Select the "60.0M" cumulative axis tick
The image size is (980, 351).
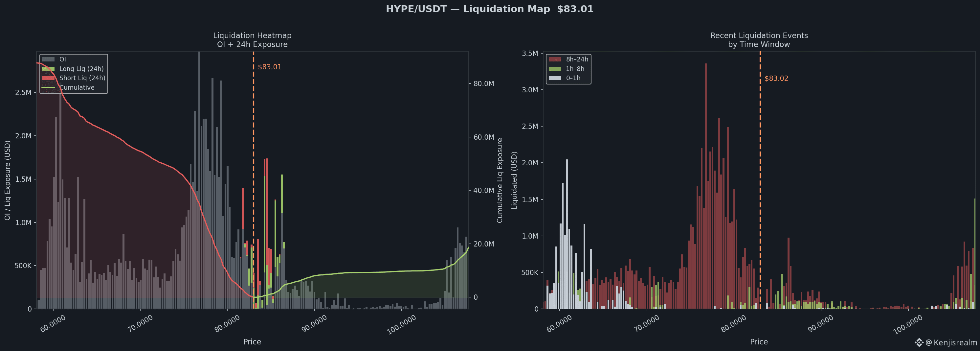[x=483, y=137]
